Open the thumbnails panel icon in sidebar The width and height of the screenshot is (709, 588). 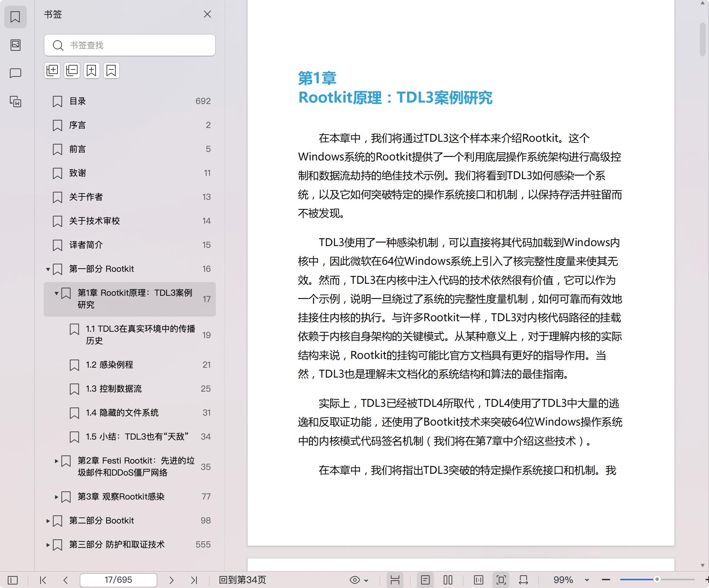pyautogui.click(x=16, y=45)
